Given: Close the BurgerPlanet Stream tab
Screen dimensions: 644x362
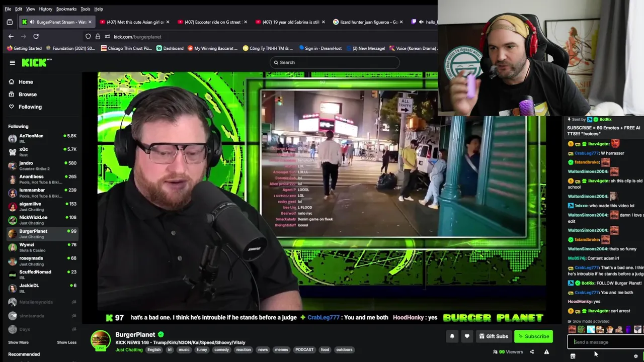Looking at the screenshot, I should [x=90, y=22].
